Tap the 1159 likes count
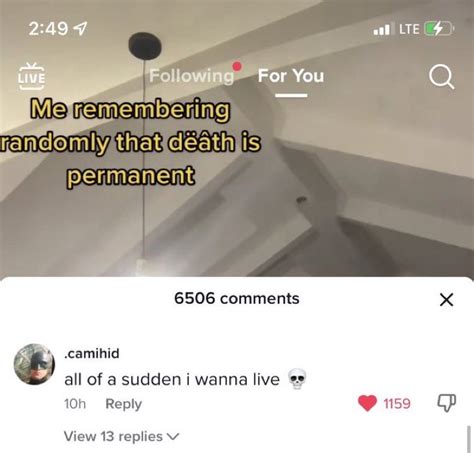 (x=397, y=404)
